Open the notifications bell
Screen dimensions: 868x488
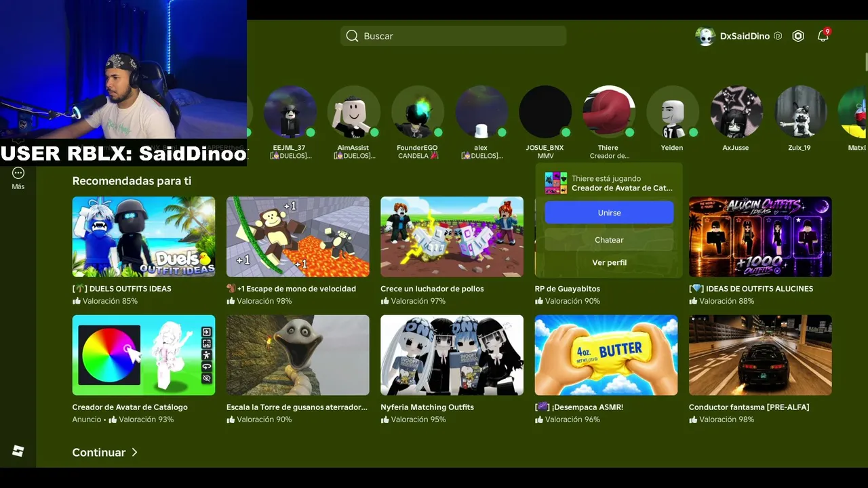click(823, 36)
